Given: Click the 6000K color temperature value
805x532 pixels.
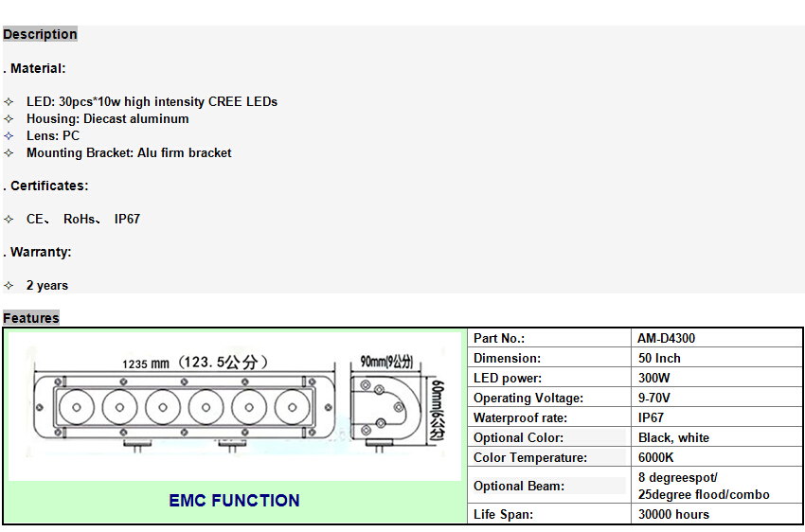Looking at the screenshot, I should click(x=655, y=457).
